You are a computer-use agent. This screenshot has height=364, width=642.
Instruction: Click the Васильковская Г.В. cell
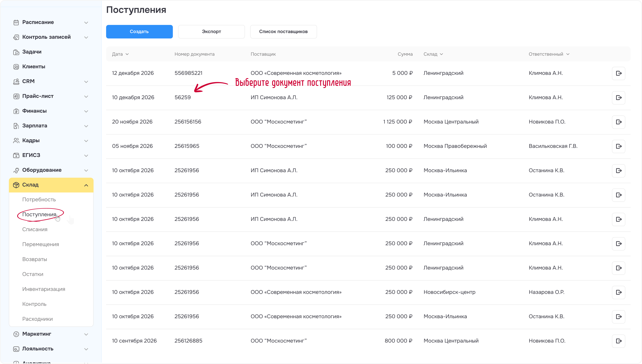click(553, 146)
